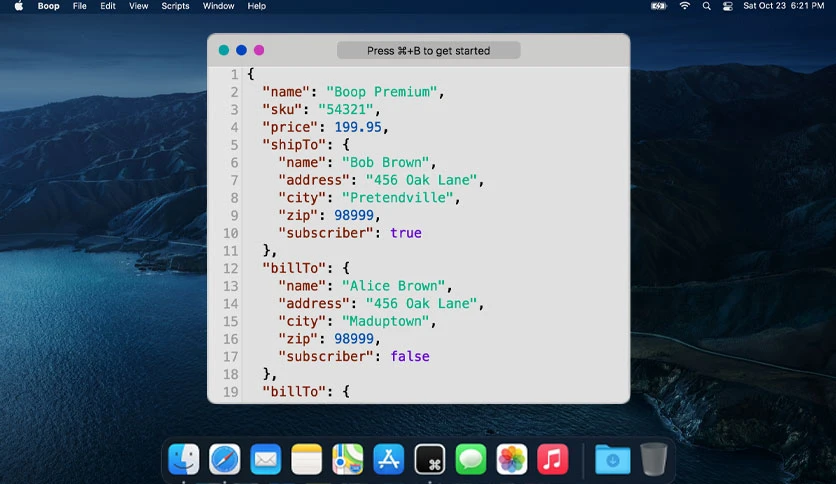Open the Help menu
Viewport: 836px width, 484px height.
click(x=256, y=6)
